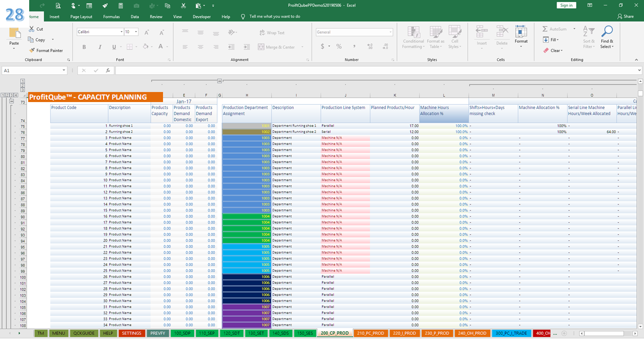Click the Cut scissors icon in Clipboard

(x=32, y=29)
